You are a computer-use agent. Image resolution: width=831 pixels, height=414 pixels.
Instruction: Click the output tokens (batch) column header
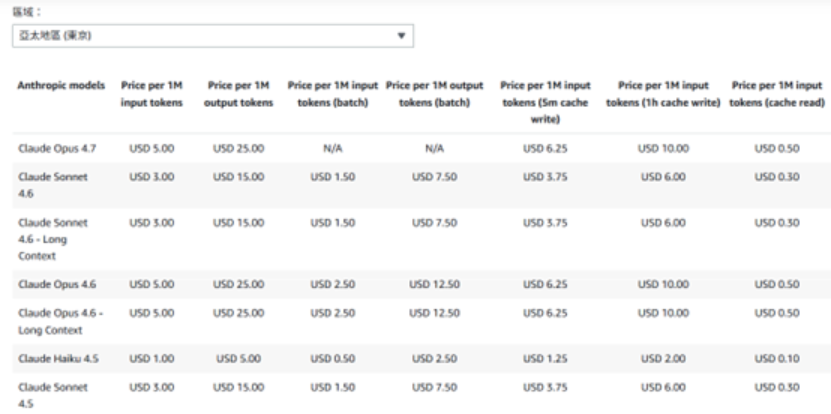click(435, 94)
